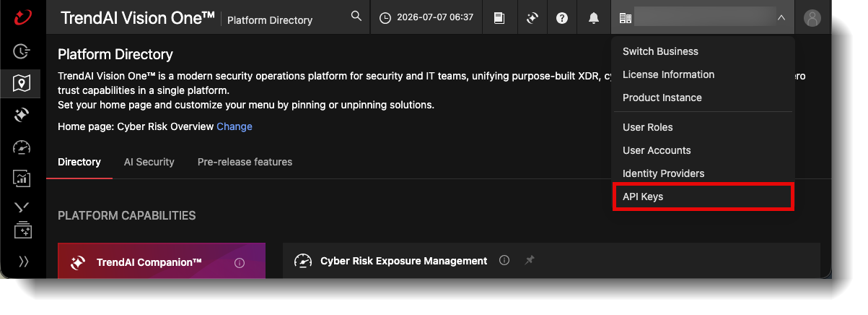Click the Cyber Risk Exposure Management gauge icon
The height and width of the screenshot is (315, 868).
[303, 261]
